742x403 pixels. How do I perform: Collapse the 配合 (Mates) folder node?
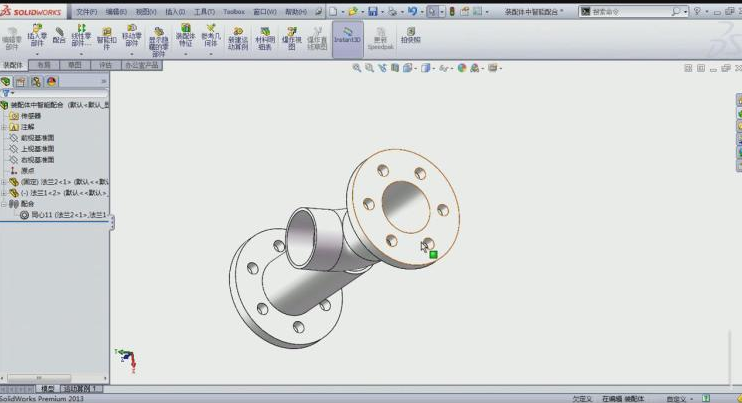[4, 204]
